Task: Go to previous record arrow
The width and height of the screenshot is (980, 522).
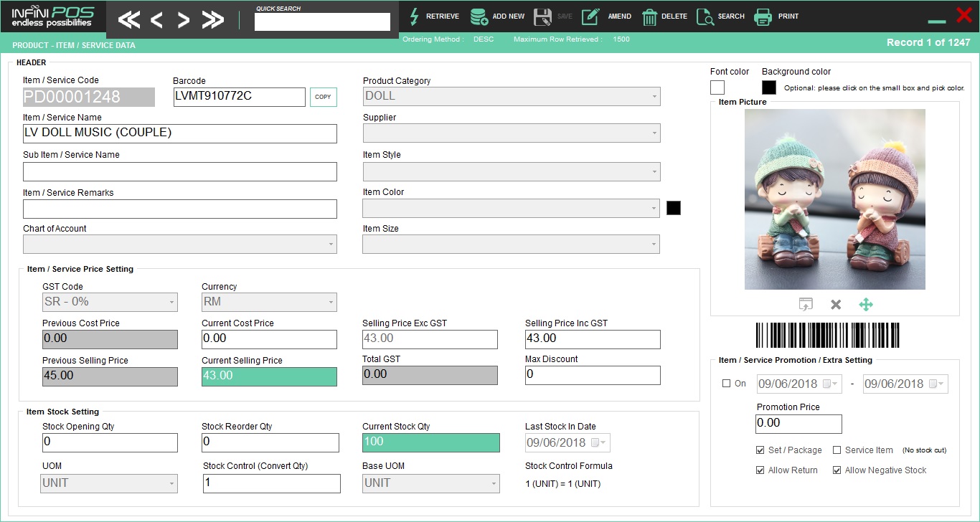Action: pos(156,20)
